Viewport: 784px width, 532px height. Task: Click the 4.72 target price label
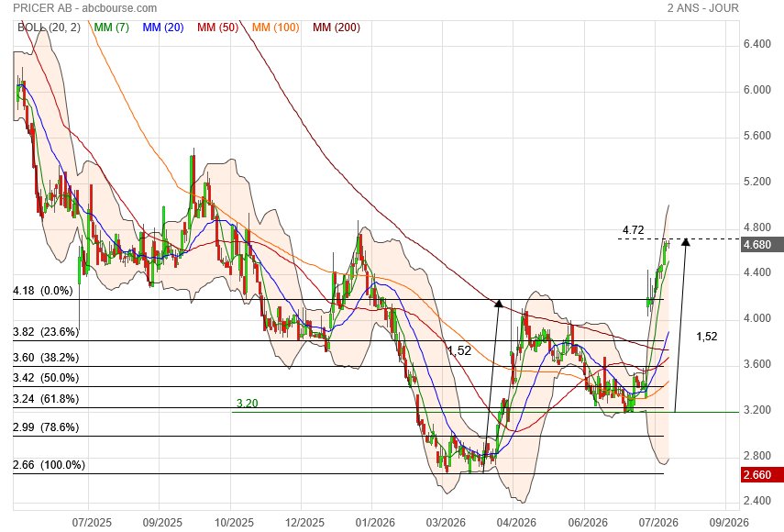point(633,230)
